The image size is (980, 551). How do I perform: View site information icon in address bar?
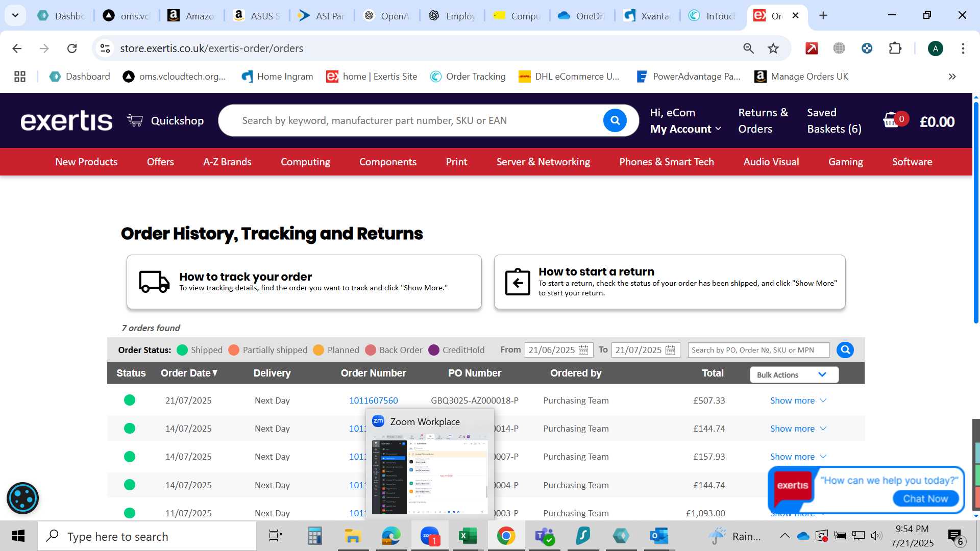coord(105,48)
